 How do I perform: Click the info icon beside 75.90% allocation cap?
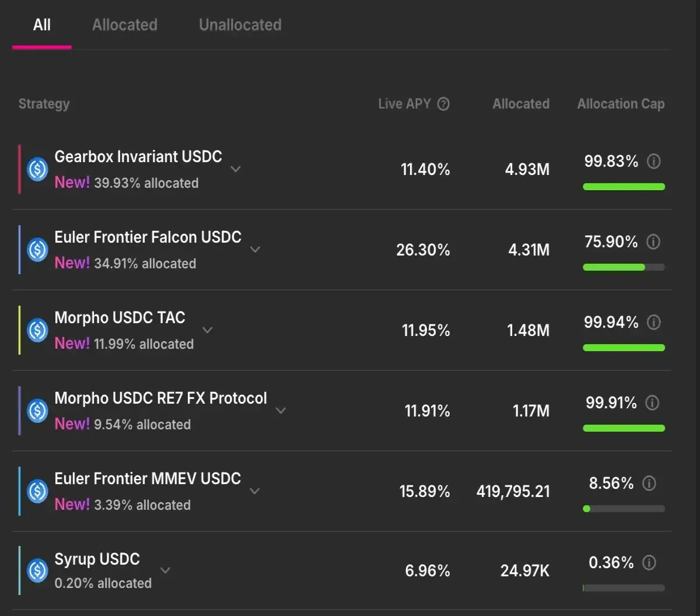[x=653, y=242]
